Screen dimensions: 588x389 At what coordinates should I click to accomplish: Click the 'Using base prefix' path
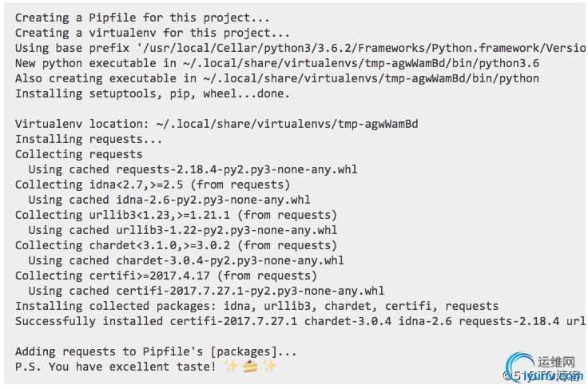click(x=361, y=48)
